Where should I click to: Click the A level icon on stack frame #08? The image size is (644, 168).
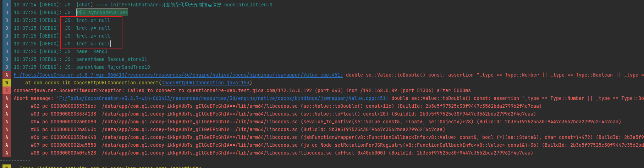pyautogui.click(x=6, y=153)
